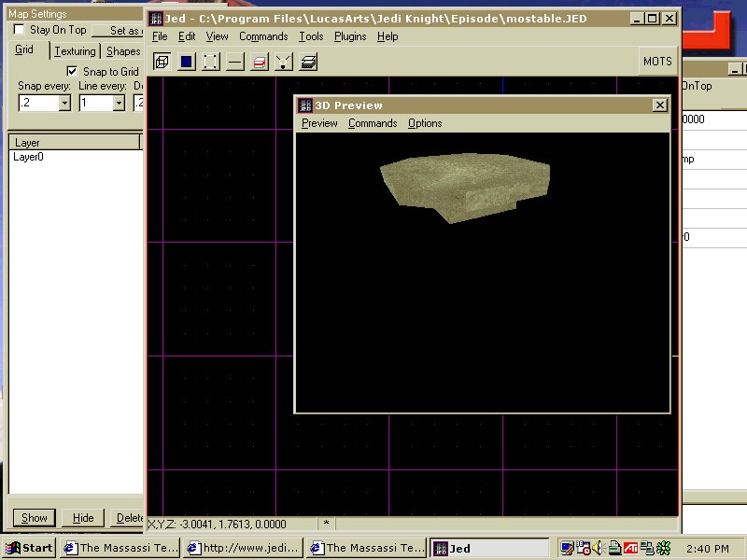Select the Sectors mode cube icon

(162, 62)
